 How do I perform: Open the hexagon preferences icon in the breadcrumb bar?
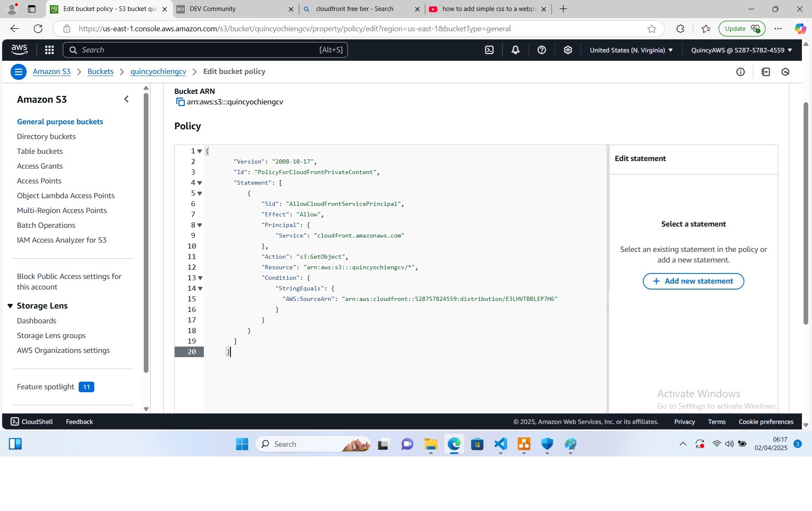pyautogui.click(x=786, y=72)
